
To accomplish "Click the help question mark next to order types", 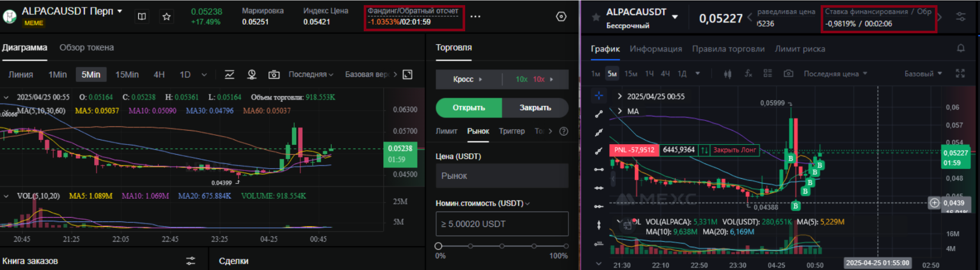I will [x=564, y=131].
